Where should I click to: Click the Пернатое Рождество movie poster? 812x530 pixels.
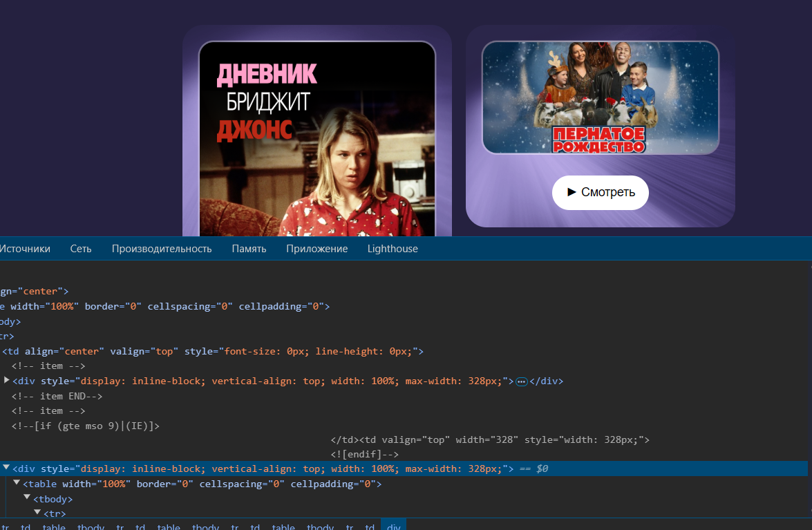point(600,97)
